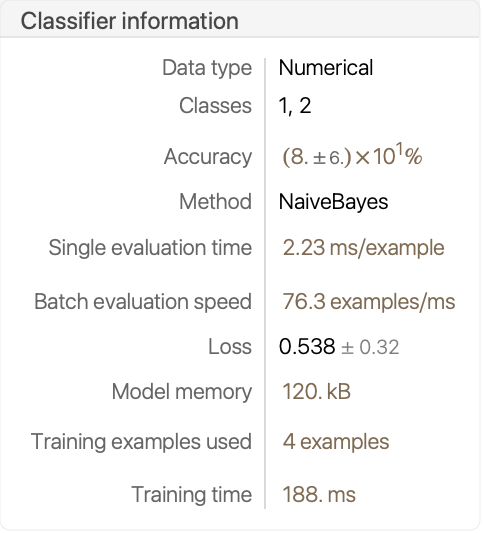Click the 188. ms training time value
483x533 pixels.
[x=319, y=495]
